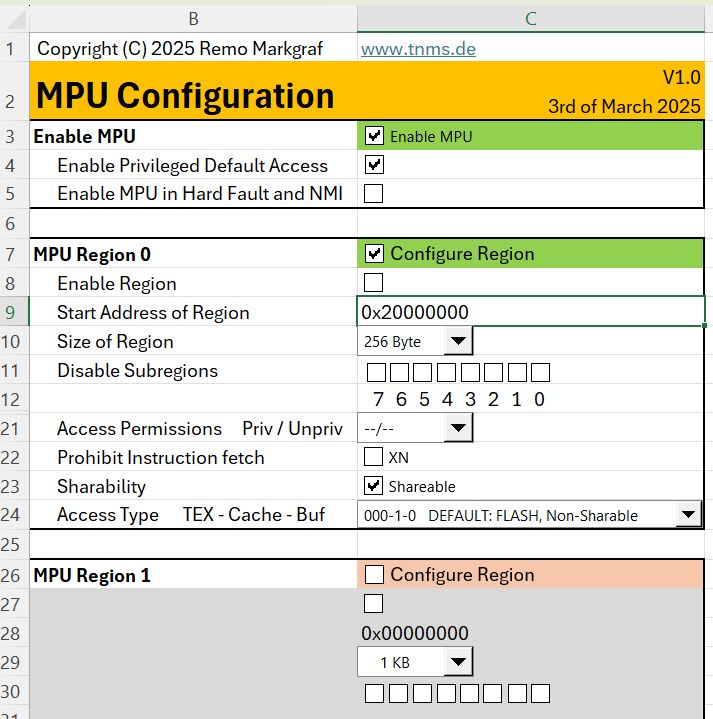Toggle Configure Region for MPU Region 0
The height and width of the screenshot is (719, 713).
point(375,254)
